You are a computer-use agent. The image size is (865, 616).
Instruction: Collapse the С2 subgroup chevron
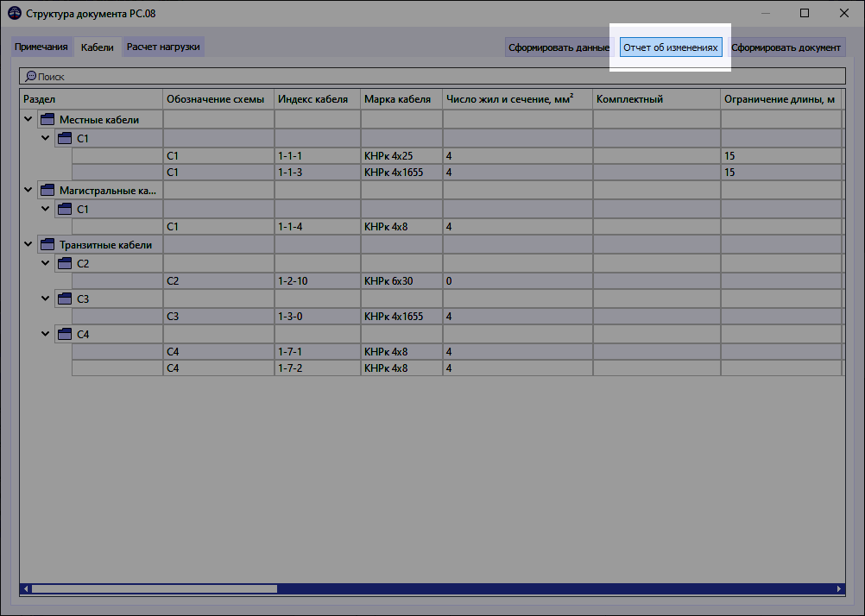click(46, 262)
